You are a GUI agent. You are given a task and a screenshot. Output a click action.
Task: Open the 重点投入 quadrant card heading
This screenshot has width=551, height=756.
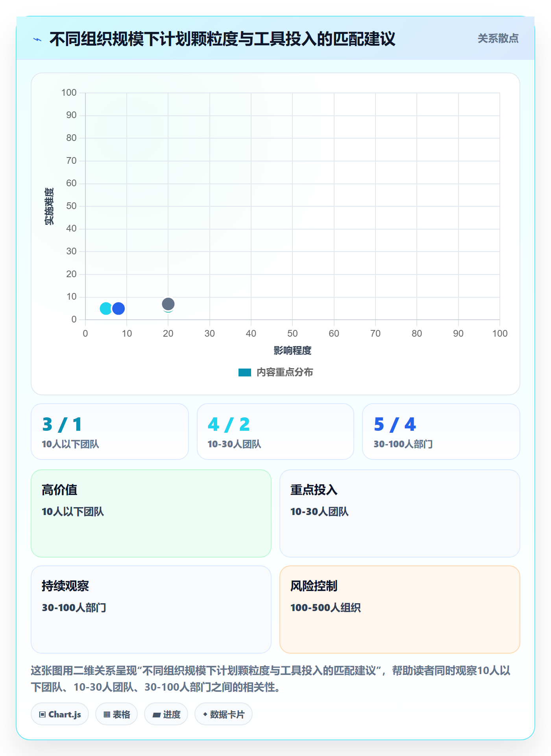tap(314, 490)
